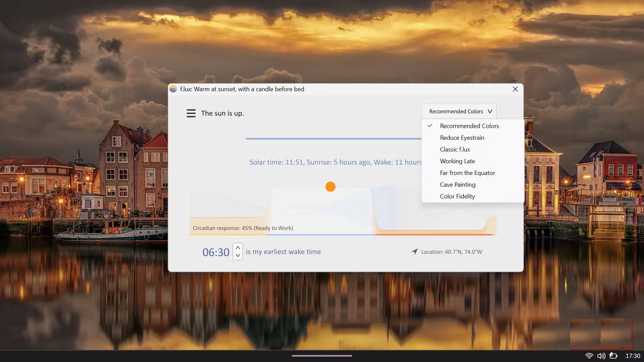Decrease wake time with the down stepper arrow
The image size is (644, 362).
(237, 256)
